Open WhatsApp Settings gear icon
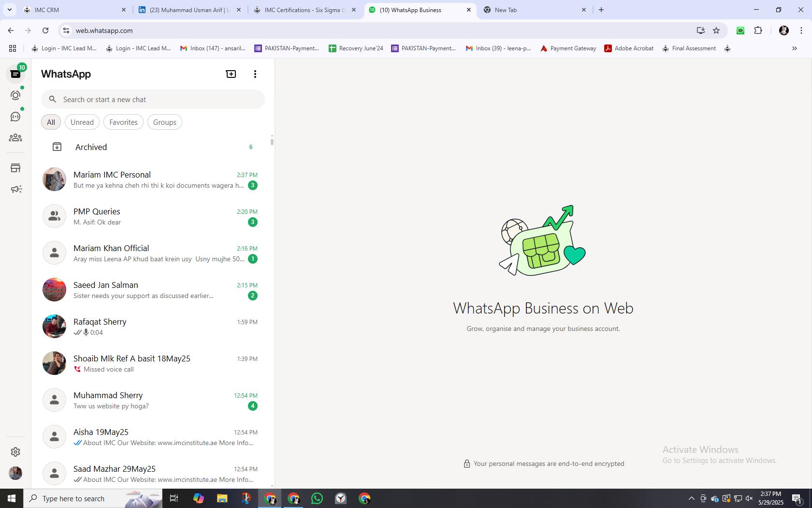Viewport: 812px width, 508px height. coord(15,451)
